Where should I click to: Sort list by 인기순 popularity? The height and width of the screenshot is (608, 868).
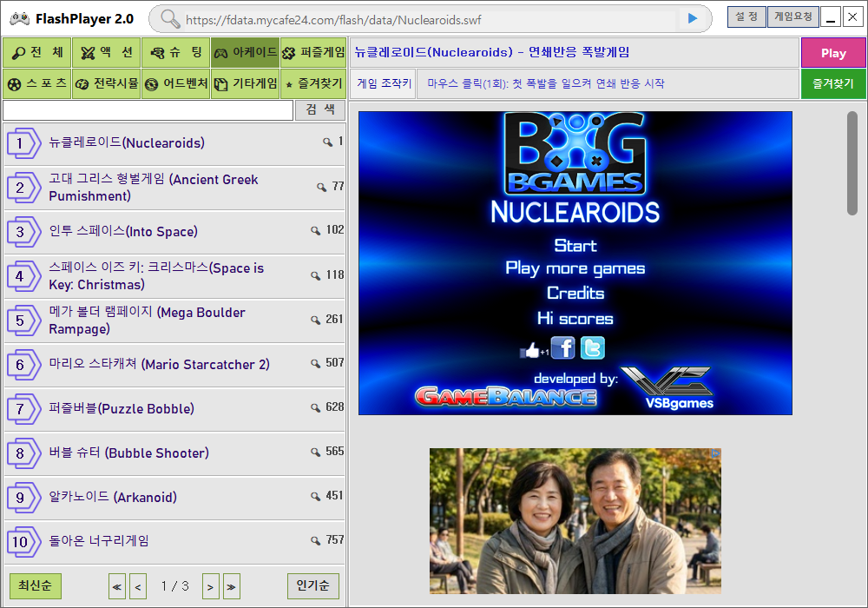pos(312,585)
